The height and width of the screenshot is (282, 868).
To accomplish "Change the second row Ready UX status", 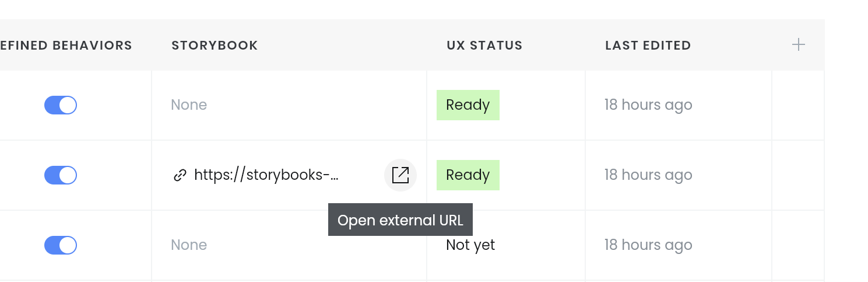I will (468, 175).
